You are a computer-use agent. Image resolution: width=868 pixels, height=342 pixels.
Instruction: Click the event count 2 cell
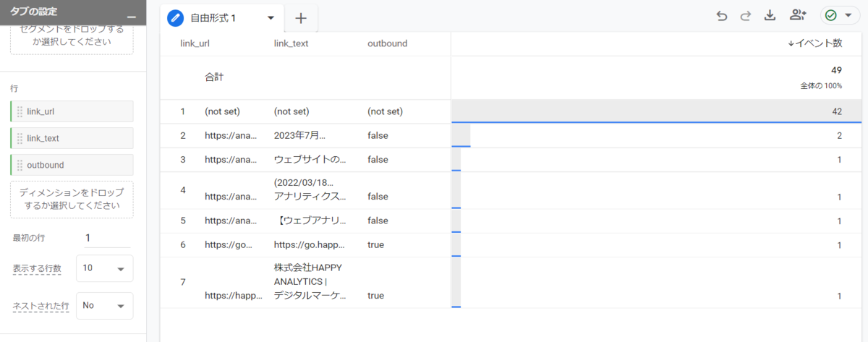pyautogui.click(x=839, y=135)
